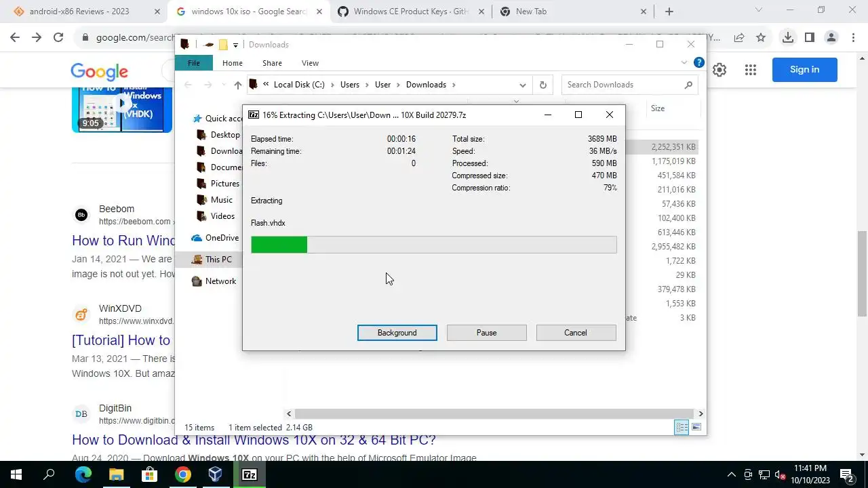Select Local Disk (C:) in breadcrumb
868x488 pixels.
299,85
